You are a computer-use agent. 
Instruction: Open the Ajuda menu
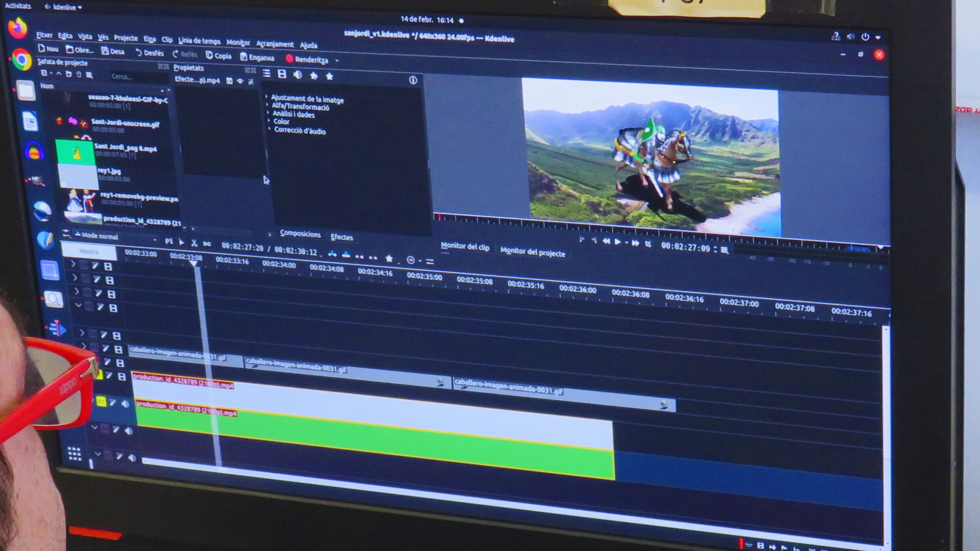tap(309, 45)
